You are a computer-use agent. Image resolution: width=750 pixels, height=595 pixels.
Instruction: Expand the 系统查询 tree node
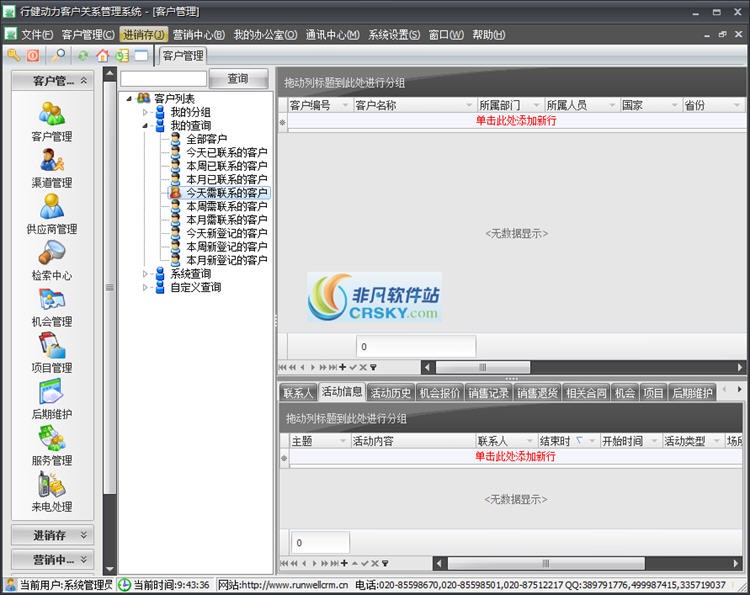click(x=145, y=274)
